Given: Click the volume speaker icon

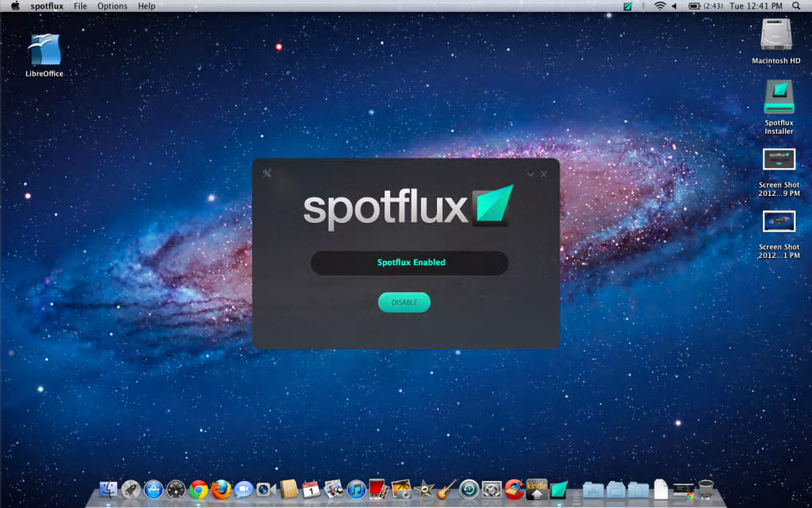Looking at the screenshot, I should 675,6.
